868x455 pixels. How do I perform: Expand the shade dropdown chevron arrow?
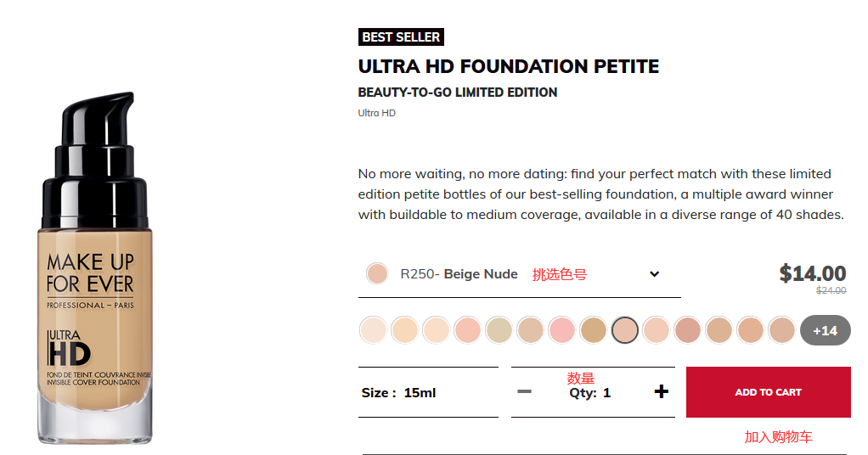click(x=654, y=273)
